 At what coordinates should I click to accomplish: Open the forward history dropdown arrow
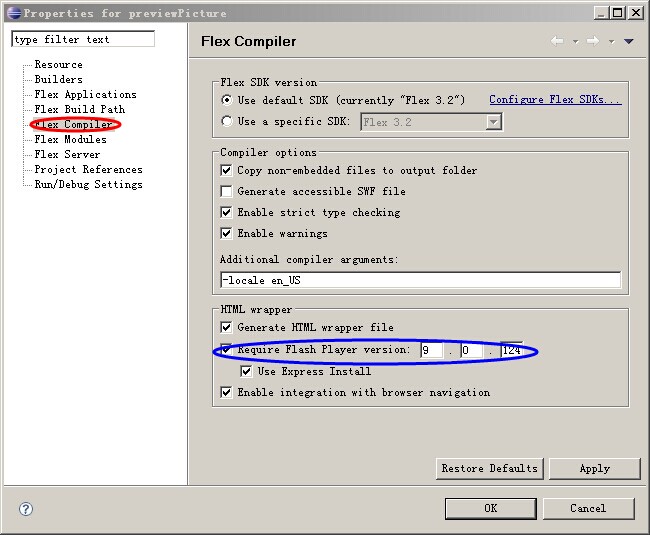(611, 41)
